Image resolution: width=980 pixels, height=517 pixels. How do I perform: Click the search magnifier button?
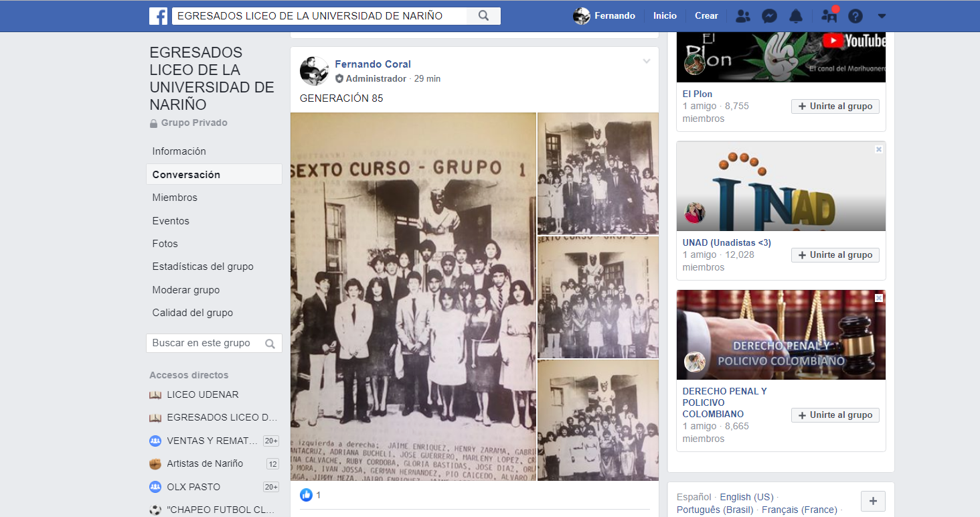pos(483,16)
